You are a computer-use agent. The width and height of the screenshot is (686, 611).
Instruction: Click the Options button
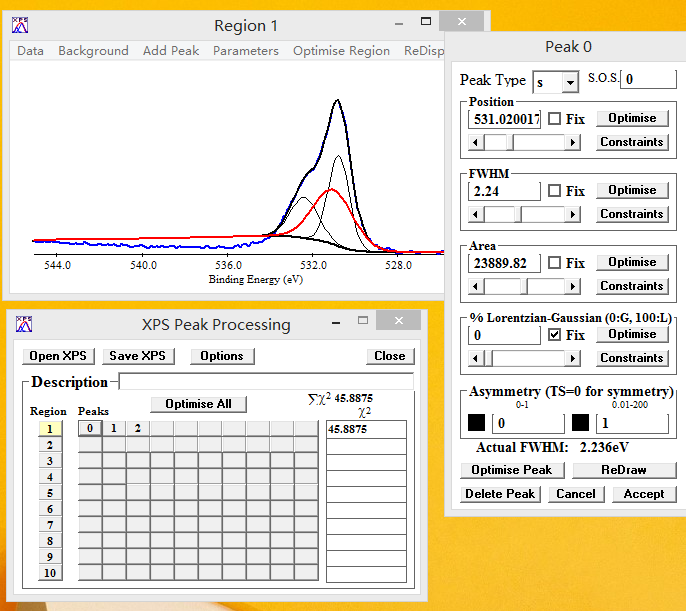222,356
